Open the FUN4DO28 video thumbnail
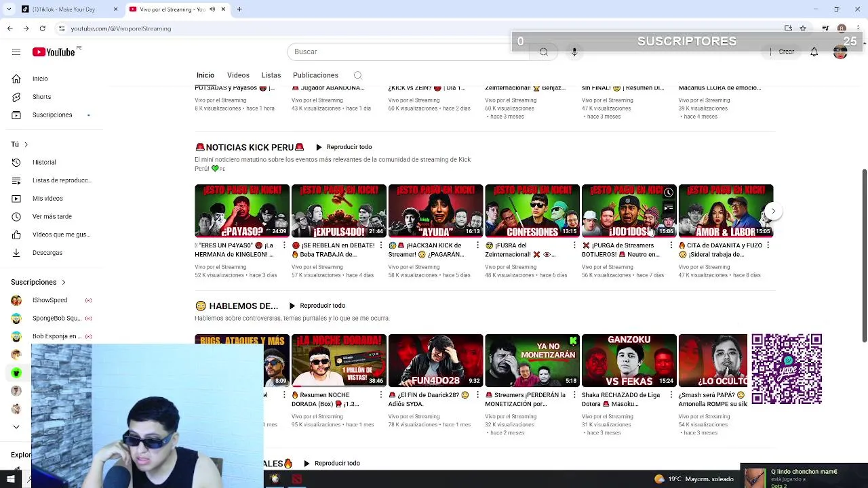The image size is (868, 488). (435, 361)
